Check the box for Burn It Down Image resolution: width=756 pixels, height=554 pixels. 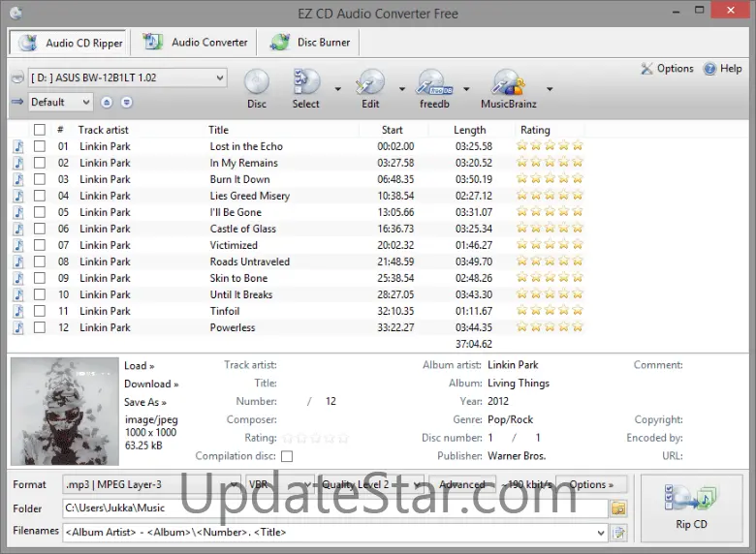coord(40,179)
